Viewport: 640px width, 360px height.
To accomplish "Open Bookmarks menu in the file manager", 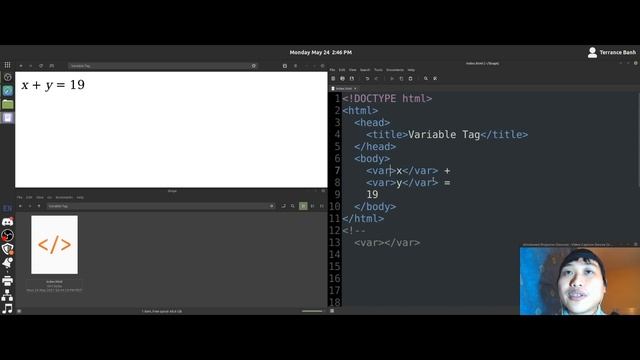I will (64, 197).
